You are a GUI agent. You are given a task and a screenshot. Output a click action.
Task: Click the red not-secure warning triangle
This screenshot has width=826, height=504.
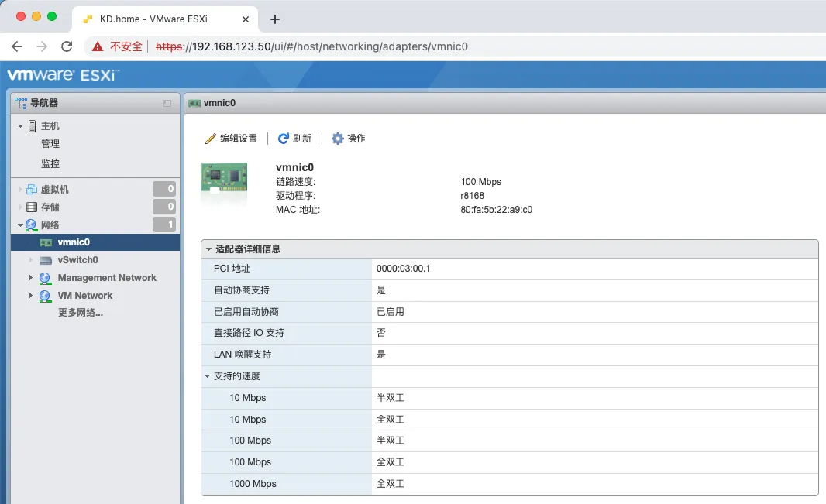98,46
